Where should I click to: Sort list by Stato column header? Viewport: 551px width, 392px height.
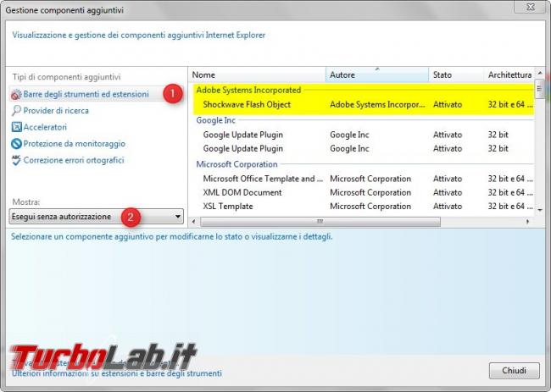(x=456, y=75)
